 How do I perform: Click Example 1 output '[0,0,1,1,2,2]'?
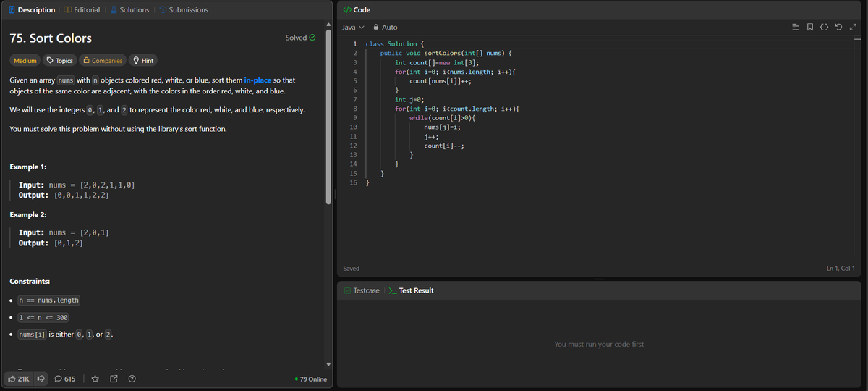[82, 195]
